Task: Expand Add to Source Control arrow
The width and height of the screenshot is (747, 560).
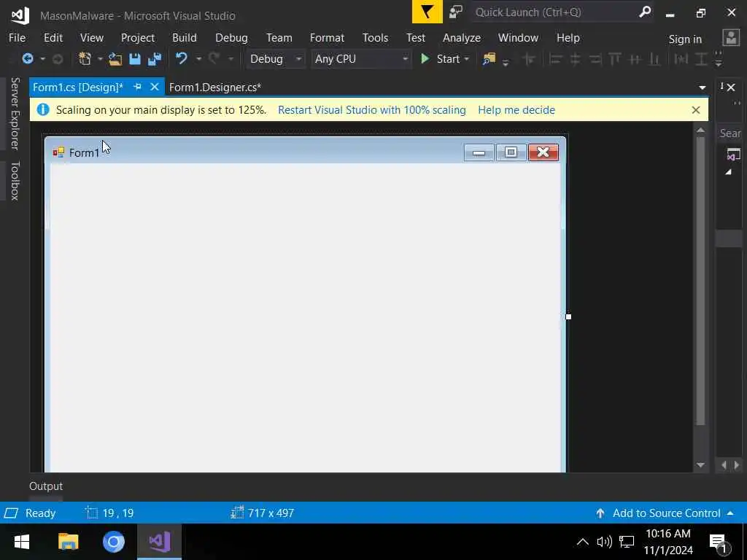Action: tap(730, 513)
